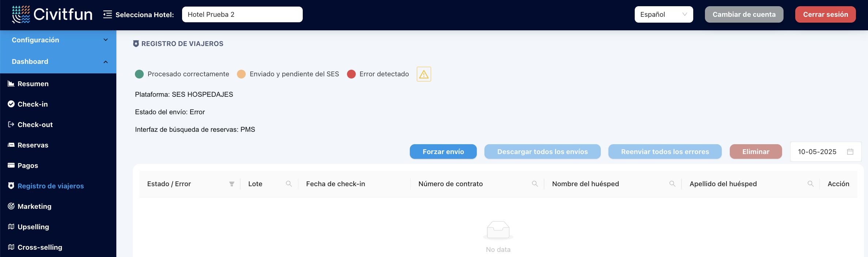The image size is (868, 257).
Task: Click the orange Enviado y pendiente dot
Action: [x=241, y=74]
